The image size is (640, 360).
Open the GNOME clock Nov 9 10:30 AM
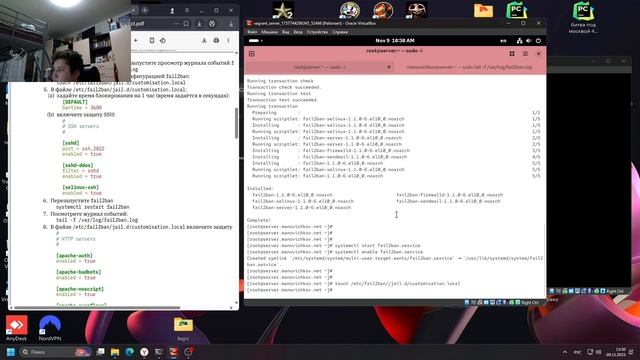395,41
